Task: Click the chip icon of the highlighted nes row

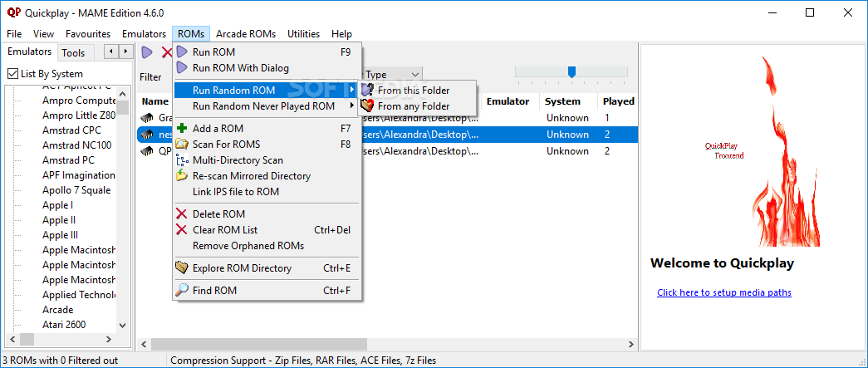Action: click(x=147, y=135)
